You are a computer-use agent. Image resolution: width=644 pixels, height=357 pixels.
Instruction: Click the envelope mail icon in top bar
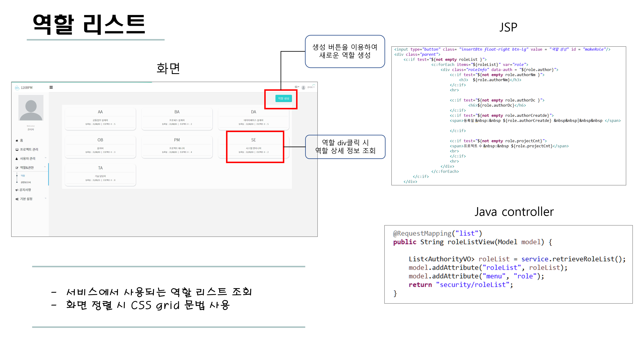click(296, 87)
